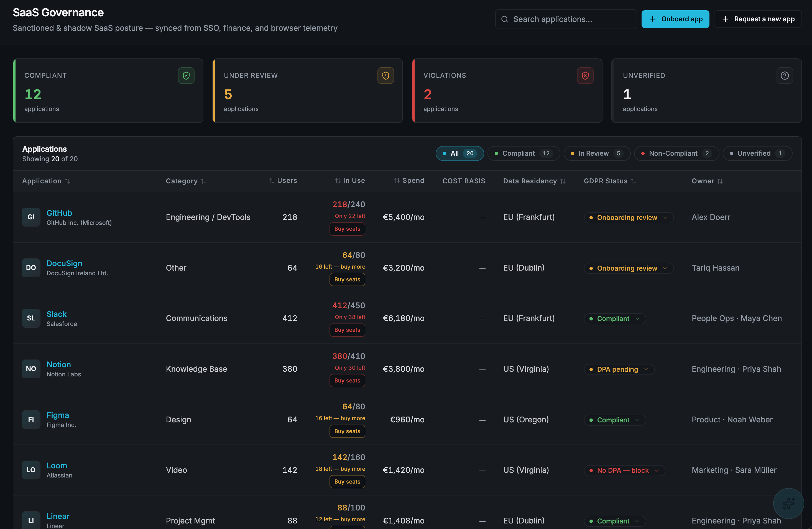The image size is (812, 529).
Task: Open the Under Review 5 applications card
Action: point(308,91)
